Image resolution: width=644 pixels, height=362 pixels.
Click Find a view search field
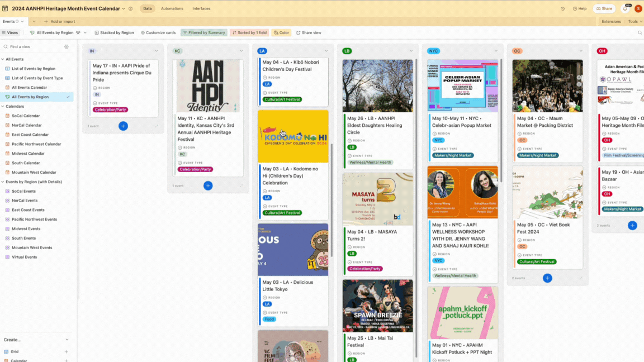pos(33,47)
